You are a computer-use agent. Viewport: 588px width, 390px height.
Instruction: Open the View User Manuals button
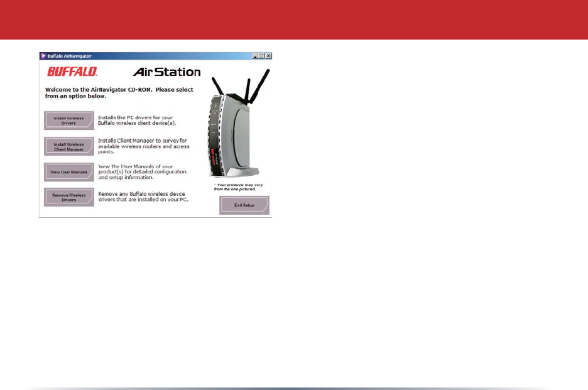coord(69,171)
